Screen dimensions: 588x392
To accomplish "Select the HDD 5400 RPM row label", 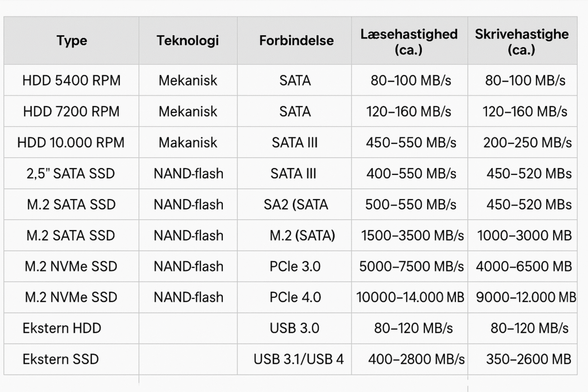I will click(x=72, y=80).
